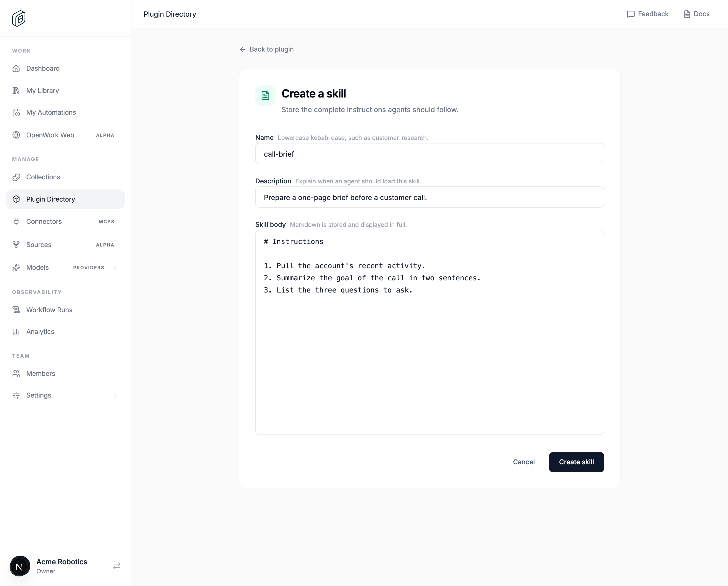This screenshot has width=728, height=586.
Task: Open Analytics page
Action: (x=65, y=332)
